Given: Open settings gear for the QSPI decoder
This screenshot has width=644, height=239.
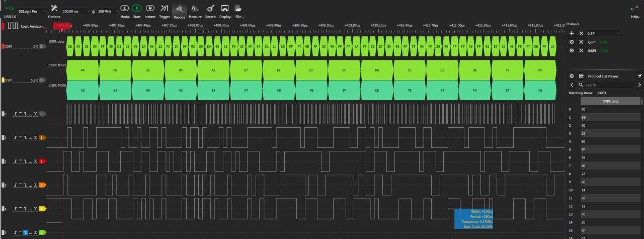Looking at the screenshot, I should point(572,42).
